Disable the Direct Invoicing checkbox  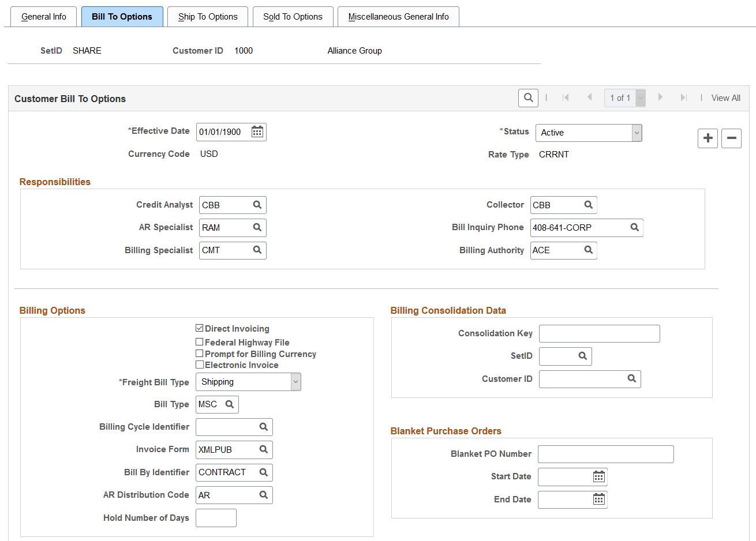(200, 328)
